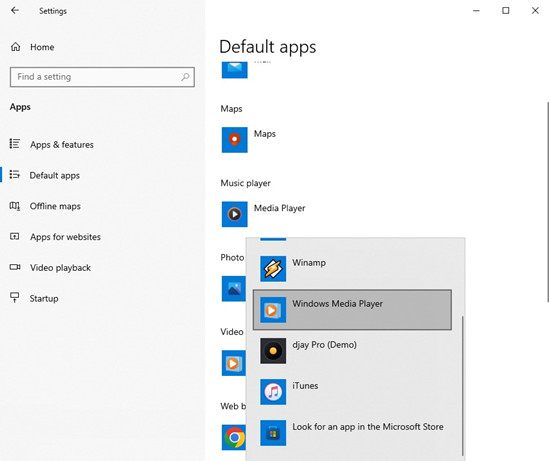Choose Winamp from the app list
This screenshot has height=461, width=550.
(x=352, y=269)
